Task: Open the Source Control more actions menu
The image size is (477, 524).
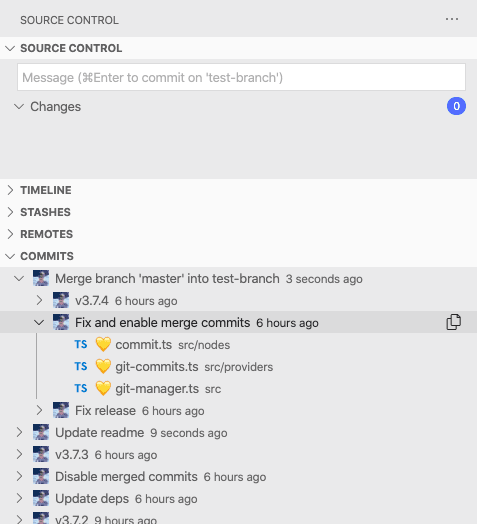Action: click(x=452, y=19)
